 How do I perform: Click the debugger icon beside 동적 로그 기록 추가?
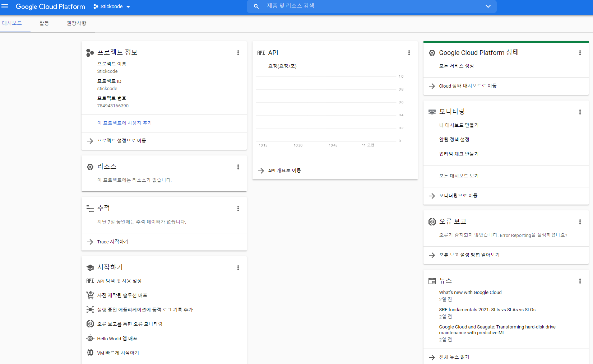click(90, 309)
